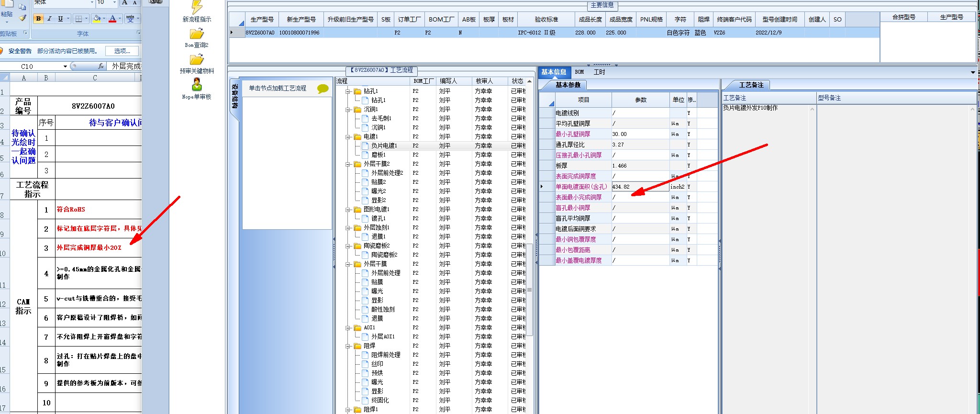Click the 最小孔壁铜厚 value 30.00
The image size is (980, 414).
coord(640,134)
